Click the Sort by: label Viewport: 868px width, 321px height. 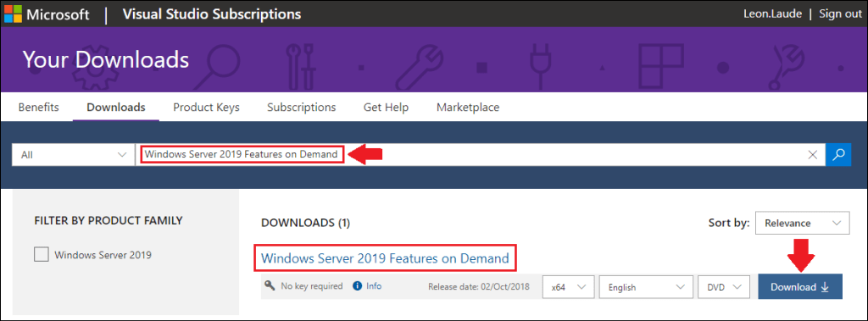coord(729,223)
